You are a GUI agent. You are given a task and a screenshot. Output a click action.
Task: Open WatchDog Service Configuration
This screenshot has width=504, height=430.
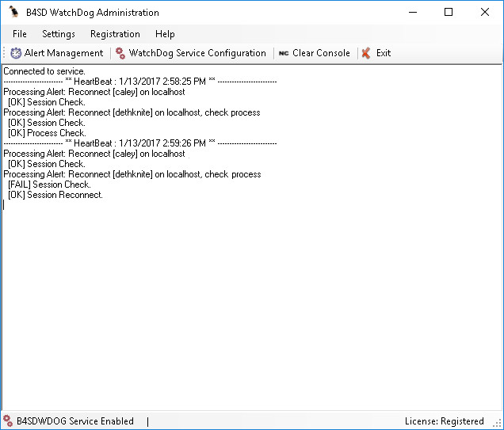191,53
